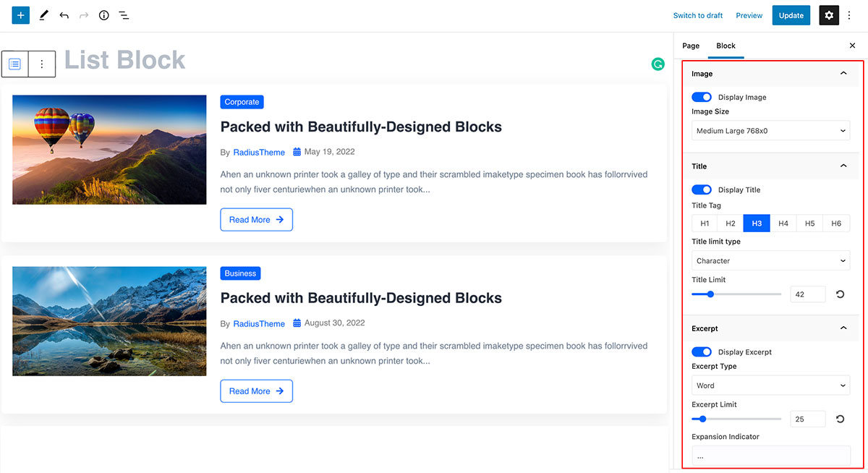Image resolution: width=868 pixels, height=473 pixels.
Task: Click the excerpt text under Corporate post
Action: pos(434,182)
